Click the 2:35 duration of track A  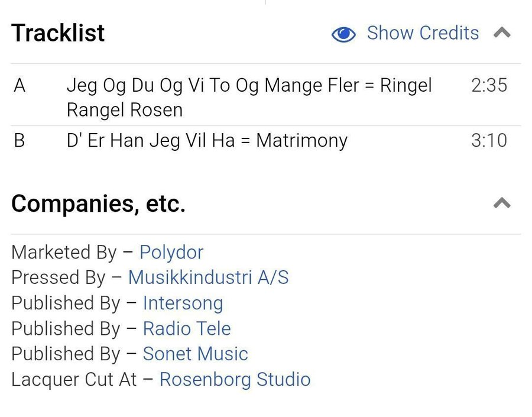tap(489, 86)
